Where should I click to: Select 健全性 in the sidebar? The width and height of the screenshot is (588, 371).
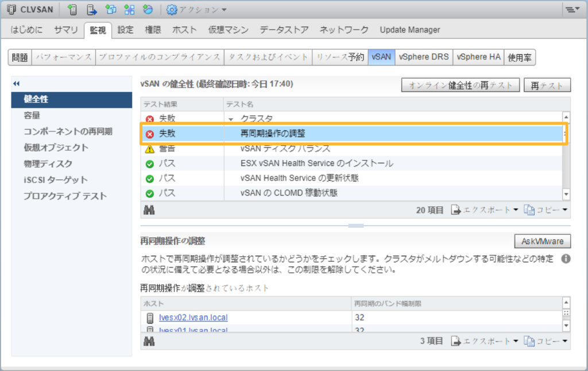point(72,99)
